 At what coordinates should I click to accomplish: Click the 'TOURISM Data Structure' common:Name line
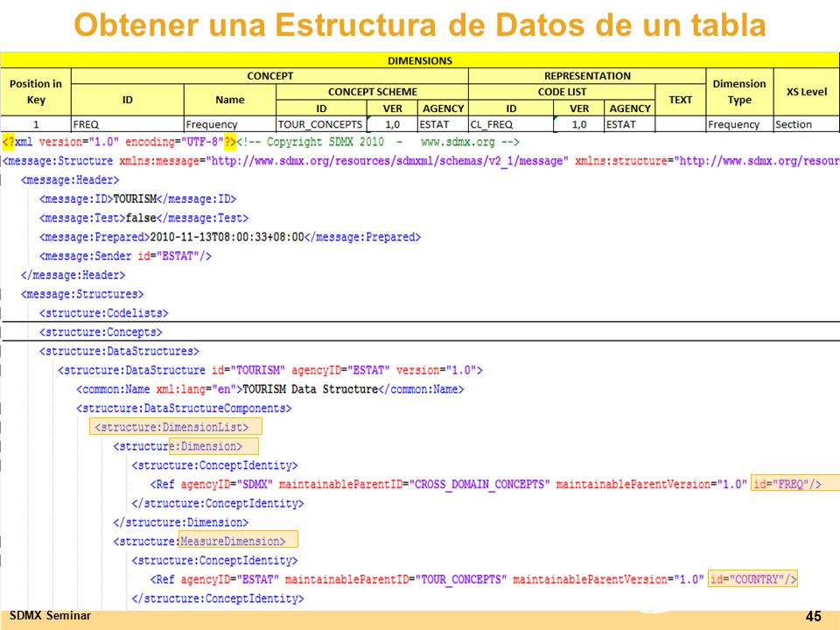point(270,388)
